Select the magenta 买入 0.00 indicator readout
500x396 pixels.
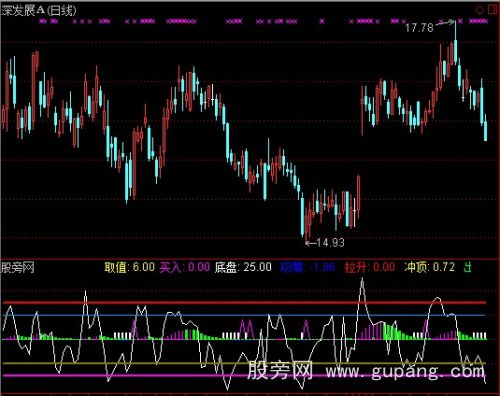185,267
